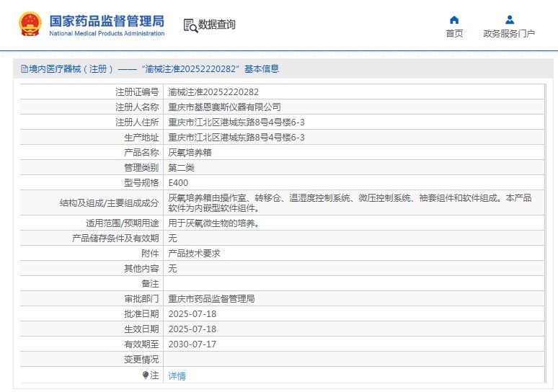Open the 数据查询 data search icon

pos(190,26)
